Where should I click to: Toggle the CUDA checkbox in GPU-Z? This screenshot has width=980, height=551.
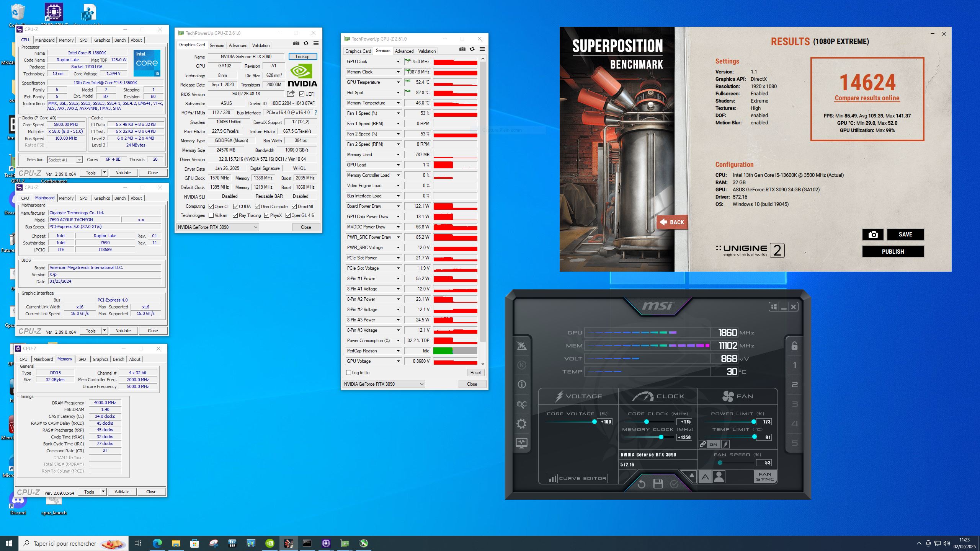tap(235, 207)
